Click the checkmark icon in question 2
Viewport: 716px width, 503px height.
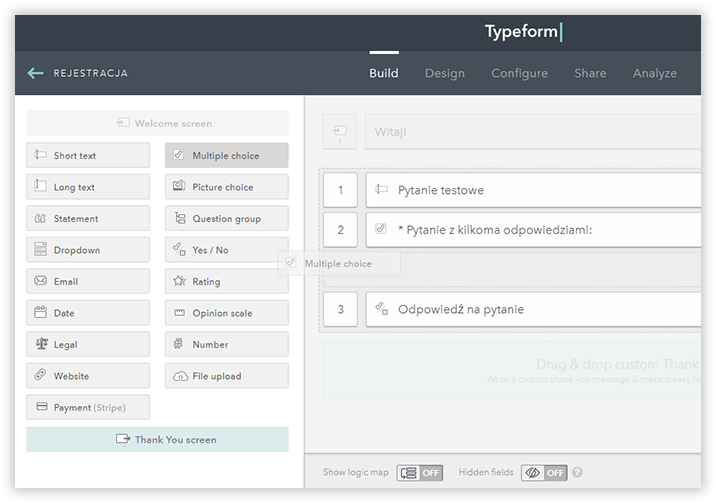point(381,228)
